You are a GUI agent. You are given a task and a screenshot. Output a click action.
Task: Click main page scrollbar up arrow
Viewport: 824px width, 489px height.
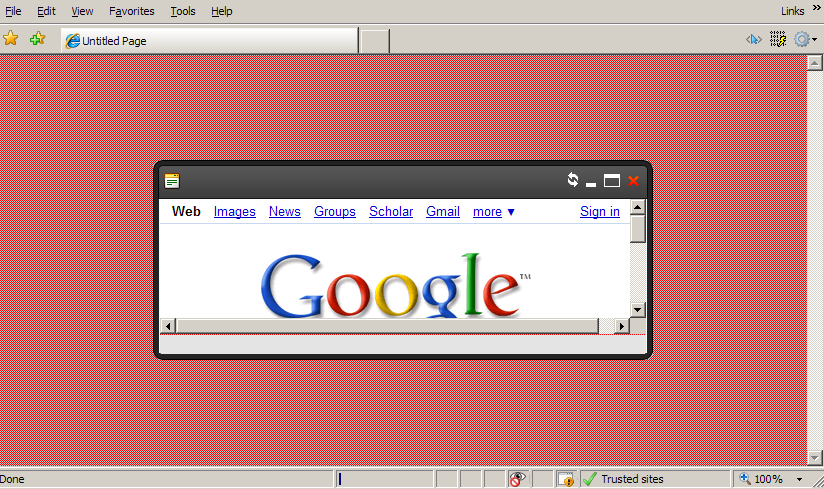pos(815,63)
